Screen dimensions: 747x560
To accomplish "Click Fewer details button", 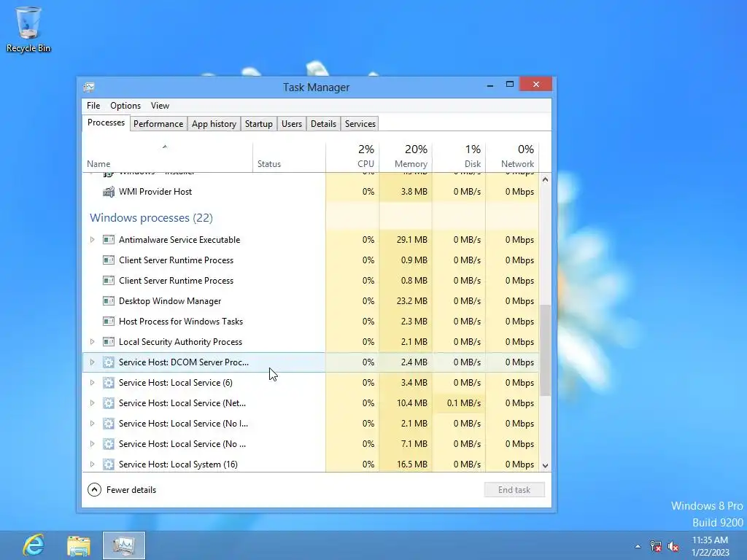I will [122, 490].
